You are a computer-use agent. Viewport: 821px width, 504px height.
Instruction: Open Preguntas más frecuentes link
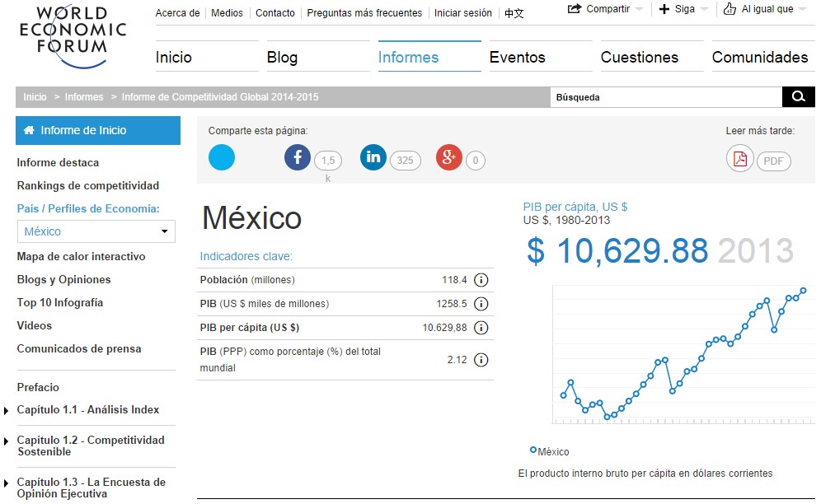pos(364,13)
